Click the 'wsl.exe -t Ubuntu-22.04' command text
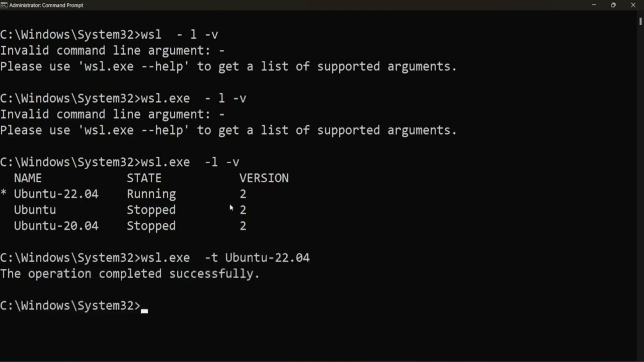644x362 pixels. pos(225,258)
